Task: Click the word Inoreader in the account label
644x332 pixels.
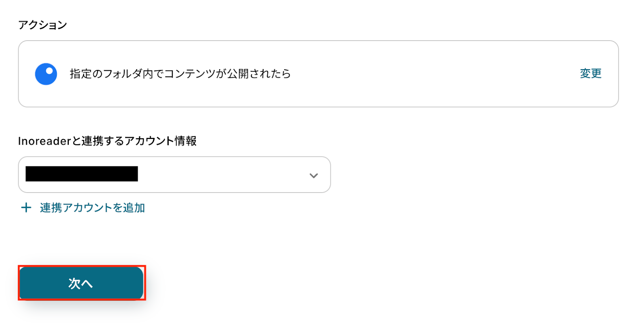Action: pyautogui.click(x=45, y=141)
